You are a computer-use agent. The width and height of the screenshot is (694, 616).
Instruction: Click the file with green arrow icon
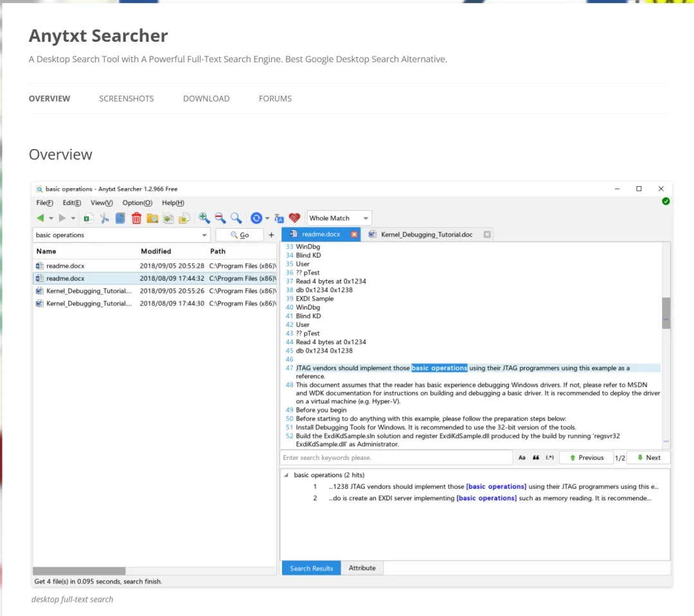pos(168,218)
